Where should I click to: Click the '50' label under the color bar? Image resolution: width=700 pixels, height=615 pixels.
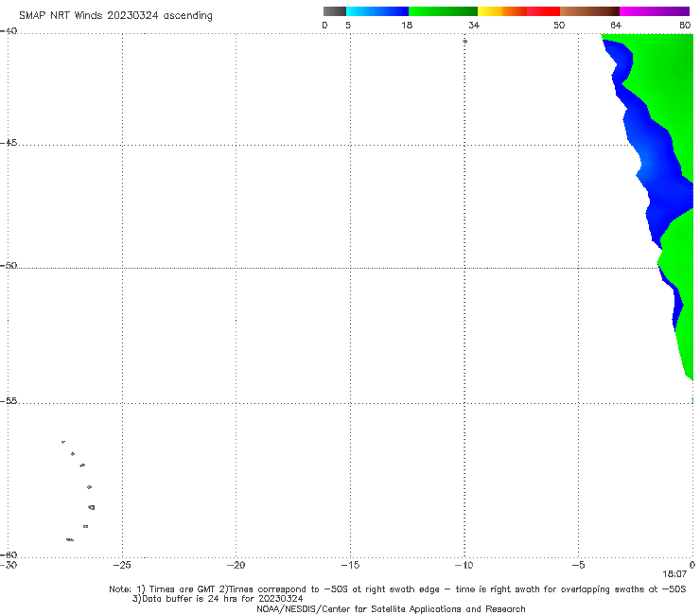point(559,25)
